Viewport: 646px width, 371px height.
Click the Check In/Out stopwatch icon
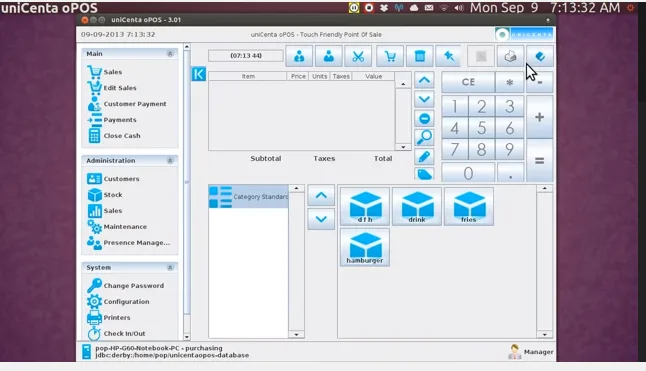(94, 334)
